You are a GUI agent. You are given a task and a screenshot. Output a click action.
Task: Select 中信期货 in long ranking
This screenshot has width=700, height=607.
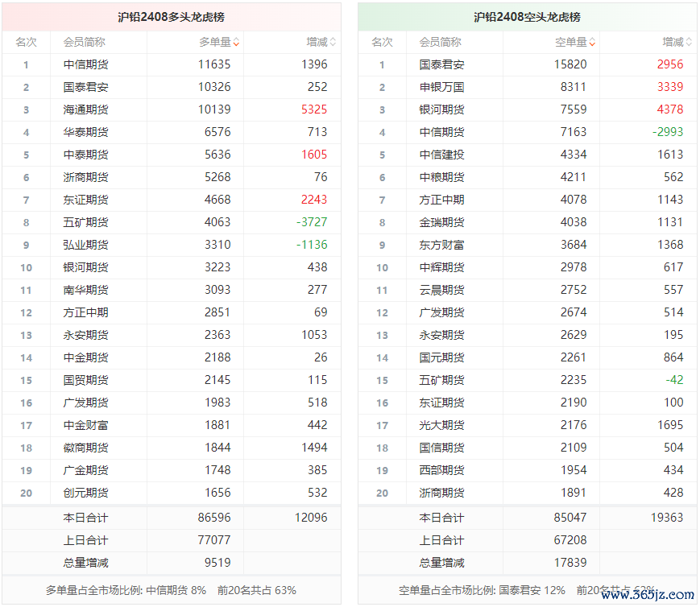click(x=85, y=64)
